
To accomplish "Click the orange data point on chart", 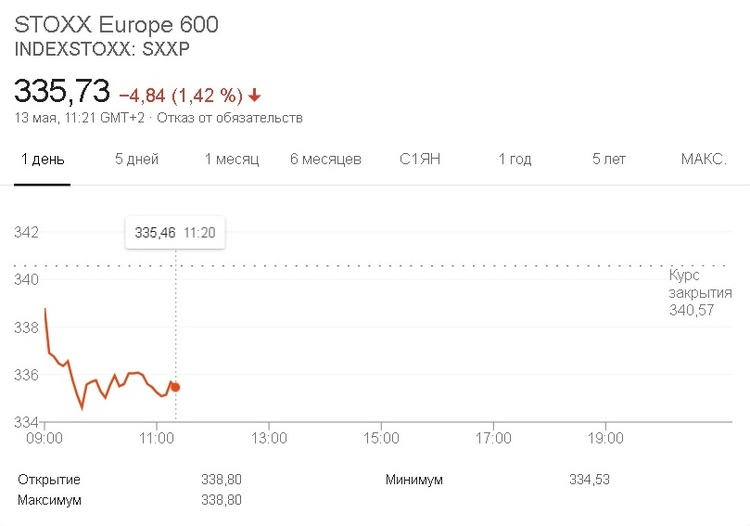I will point(176,387).
